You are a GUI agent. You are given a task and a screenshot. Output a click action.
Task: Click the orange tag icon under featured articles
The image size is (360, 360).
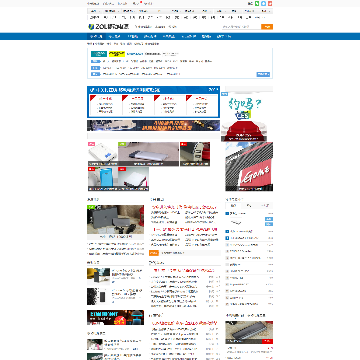153,253
